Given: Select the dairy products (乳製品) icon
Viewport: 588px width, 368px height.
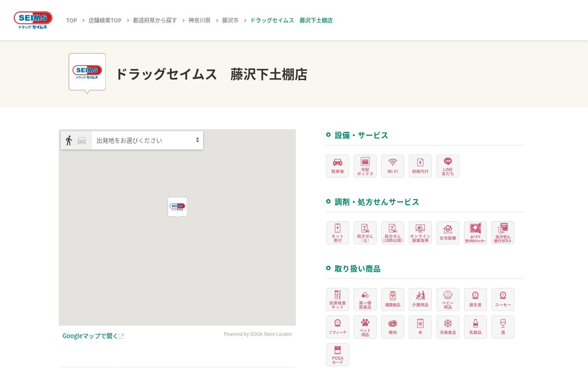Looking at the screenshot, I should pos(475,327).
